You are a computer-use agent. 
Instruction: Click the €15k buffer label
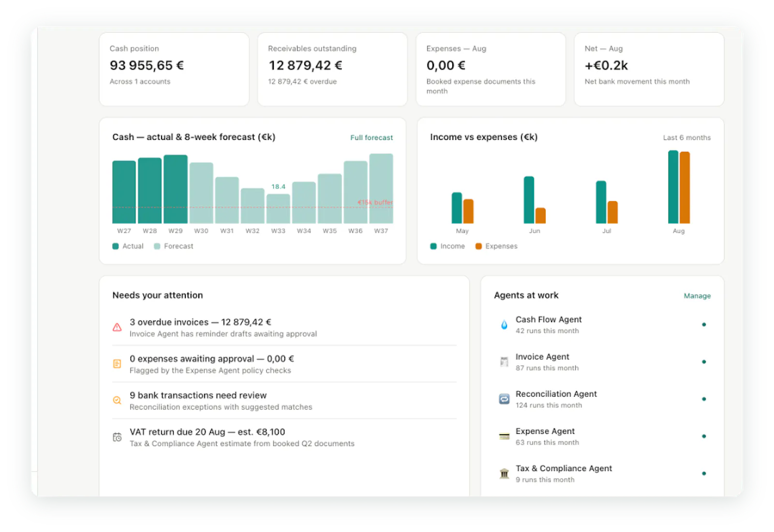tap(375, 202)
